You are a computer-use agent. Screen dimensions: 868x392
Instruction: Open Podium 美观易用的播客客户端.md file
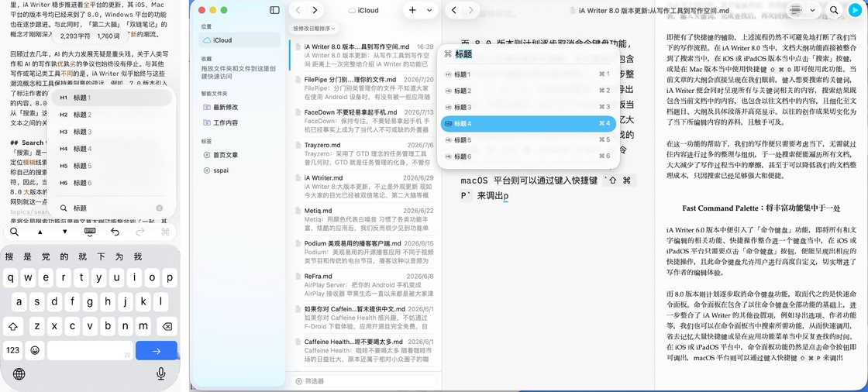[365, 251]
